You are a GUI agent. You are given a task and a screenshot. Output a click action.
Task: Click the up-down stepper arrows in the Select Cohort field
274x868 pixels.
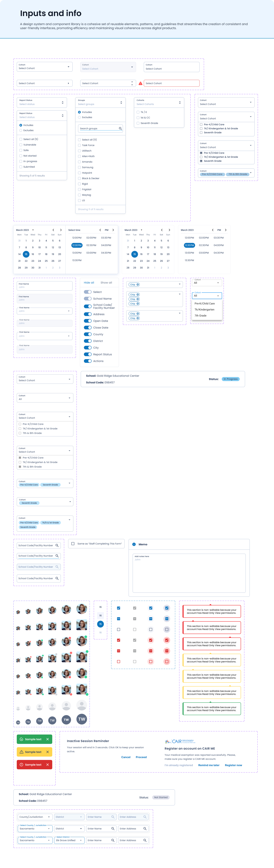pyautogui.click(x=132, y=83)
